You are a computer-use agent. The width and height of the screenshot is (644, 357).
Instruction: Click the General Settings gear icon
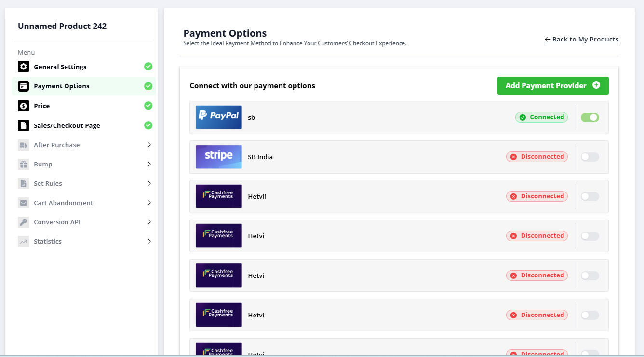(24, 67)
